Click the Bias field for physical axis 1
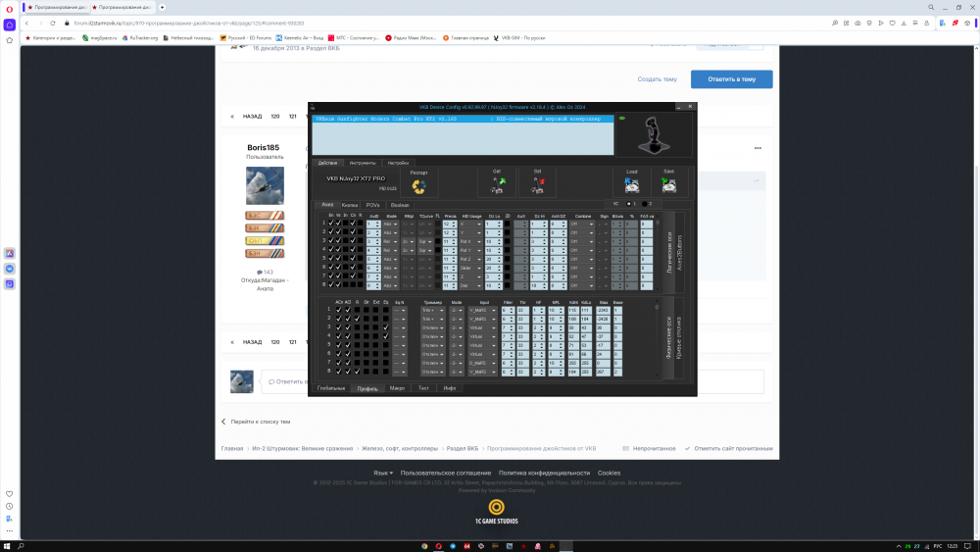Image resolution: width=980 pixels, height=552 pixels. point(603,310)
